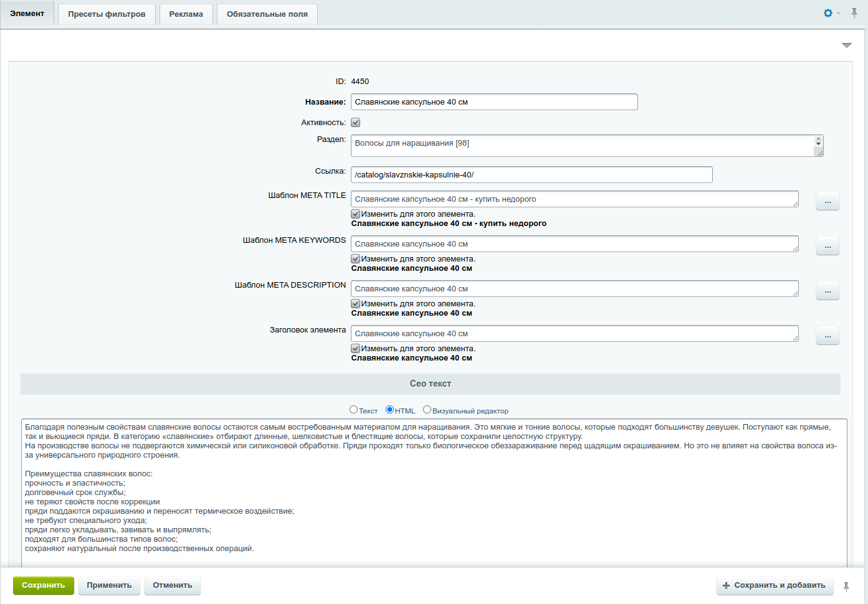Click the Сохранить и добавить button
This screenshot has height=604, width=868.
[775, 585]
